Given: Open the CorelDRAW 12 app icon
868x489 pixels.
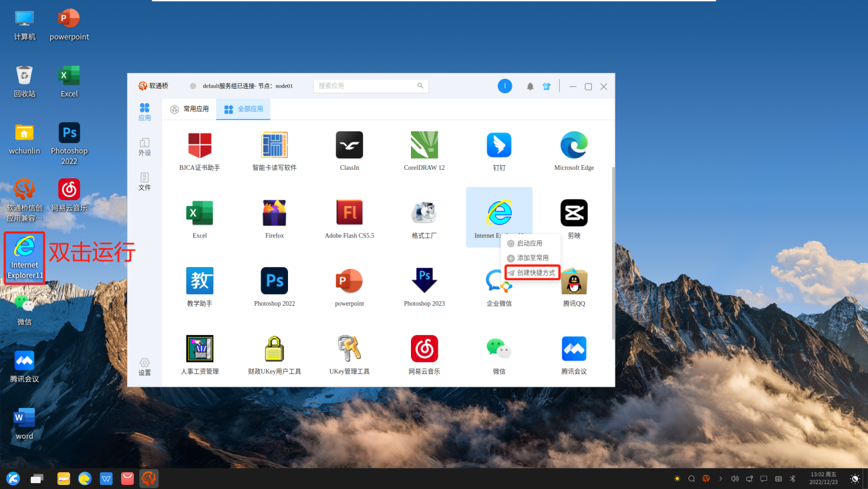Looking at the screenshot, I should 424,145.
